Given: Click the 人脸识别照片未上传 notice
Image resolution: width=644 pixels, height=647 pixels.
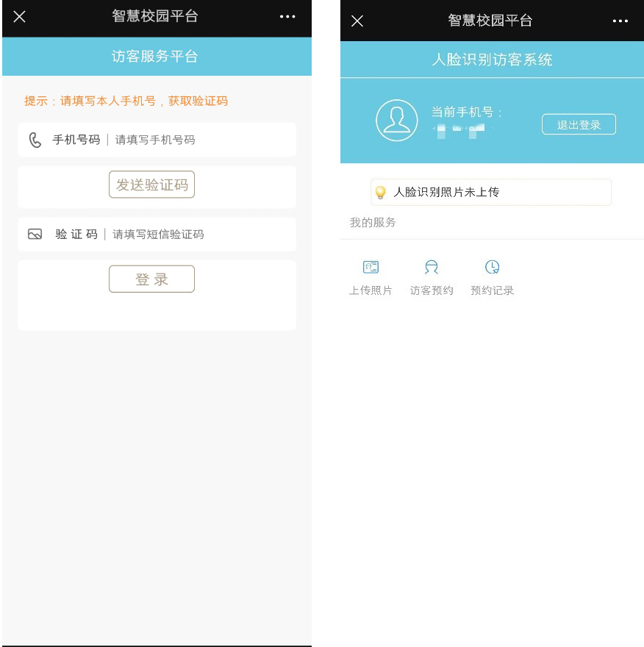Looking at the screenshot, I should click(491, 193).
